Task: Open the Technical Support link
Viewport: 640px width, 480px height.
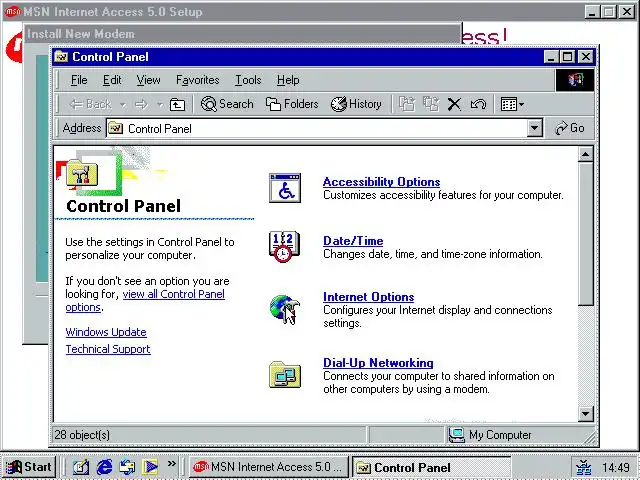Action: click(108, 349)
